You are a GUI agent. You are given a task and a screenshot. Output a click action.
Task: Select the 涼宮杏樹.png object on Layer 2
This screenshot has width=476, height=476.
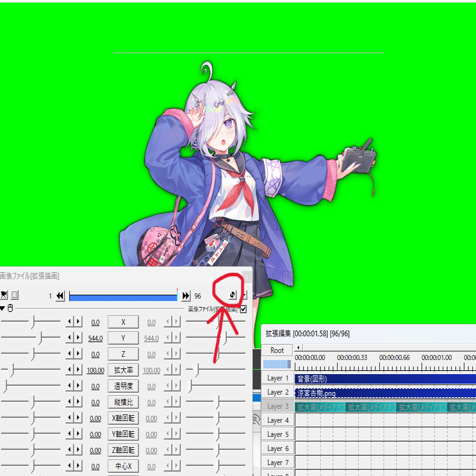coord(385,393)
